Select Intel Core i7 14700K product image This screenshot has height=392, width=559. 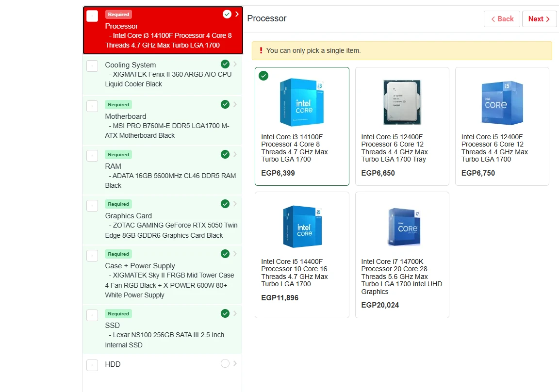[402, 227]
